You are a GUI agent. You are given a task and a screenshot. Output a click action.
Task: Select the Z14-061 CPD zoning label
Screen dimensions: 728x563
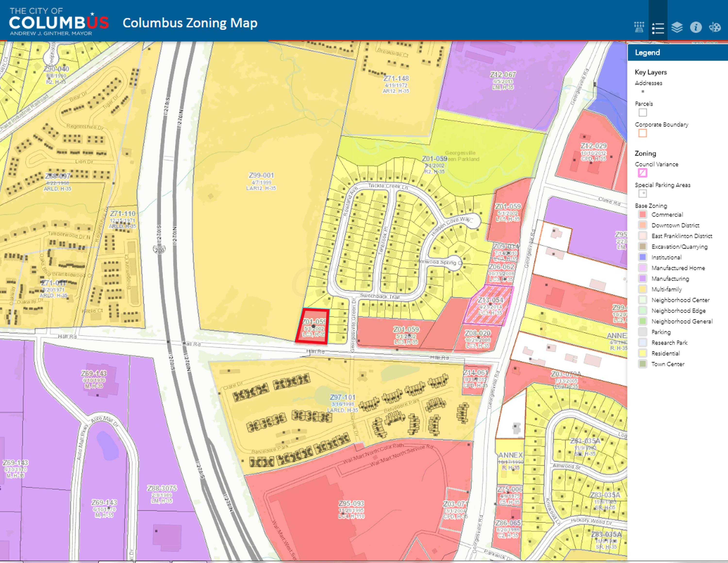[476, 379]
